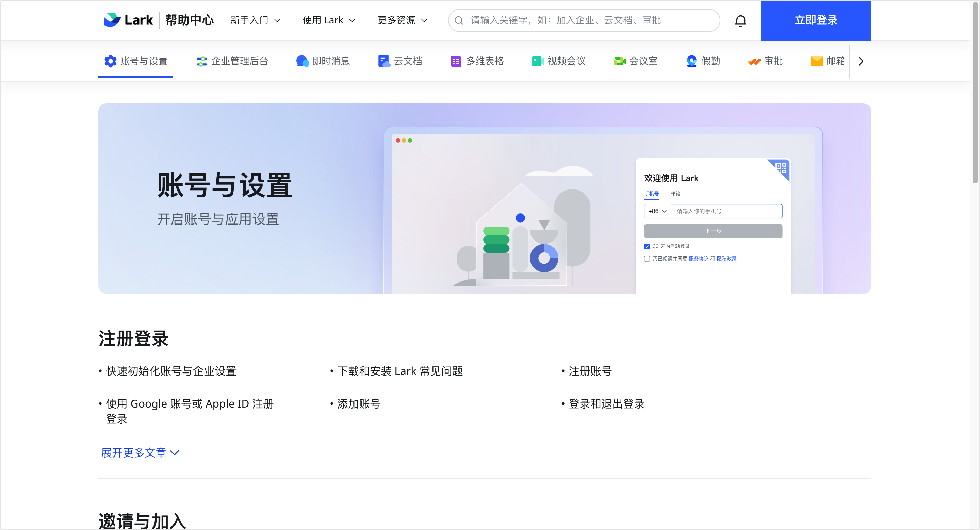Click the 企业管理后台 sliders icon
The width and height of the screenshot is (980, 530).
point(202,61)
